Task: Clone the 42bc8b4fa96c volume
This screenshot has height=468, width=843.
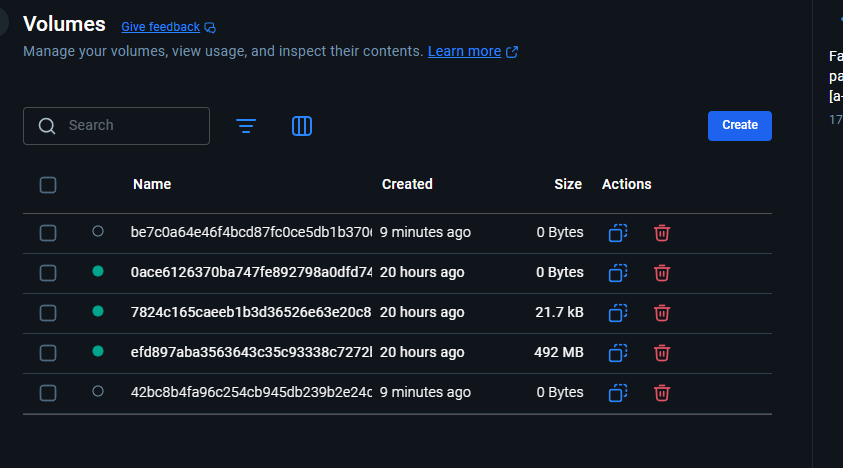Action: [618, 393]
